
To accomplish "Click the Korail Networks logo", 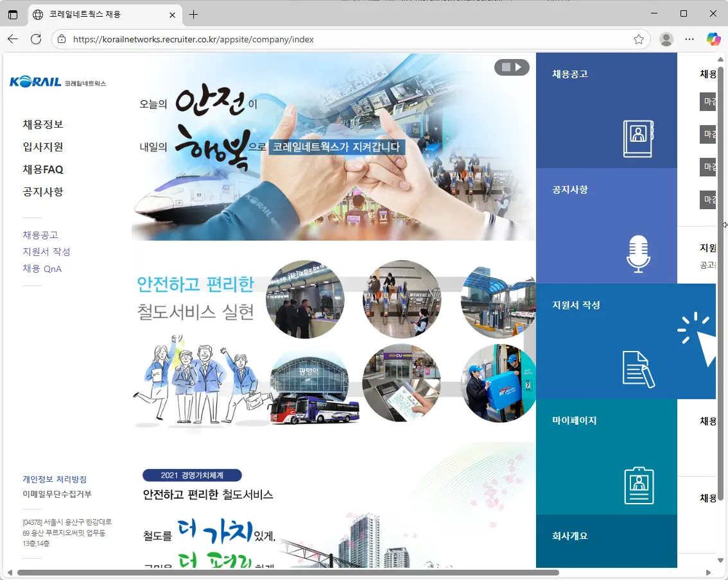I will click(x=58, y=82).
